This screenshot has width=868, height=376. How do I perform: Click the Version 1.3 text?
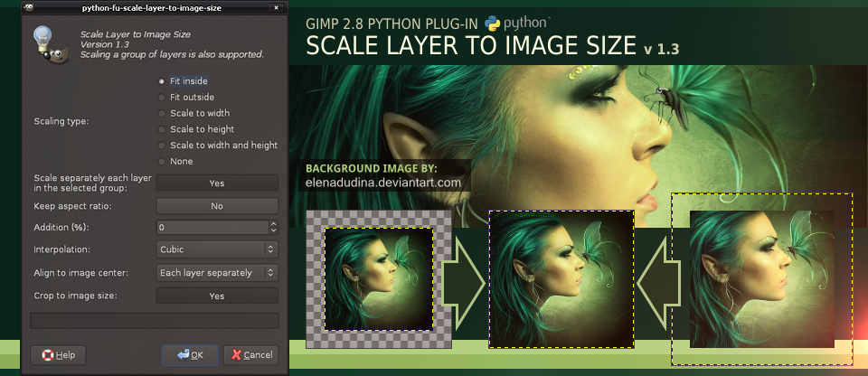(105, 44)
